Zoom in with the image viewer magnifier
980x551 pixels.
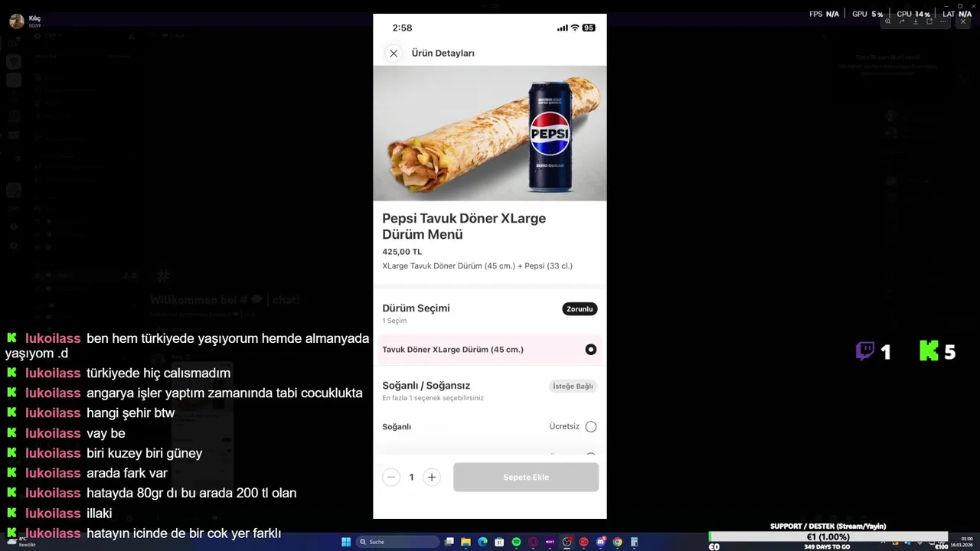click(x=888, y=21)
